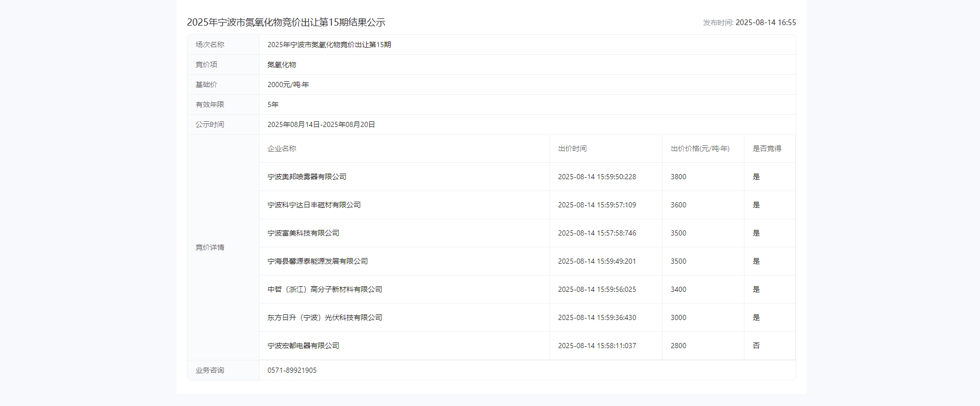Select bid price 2800
Viewport: 980px width, 406px height.
click(x=678, y=346)
